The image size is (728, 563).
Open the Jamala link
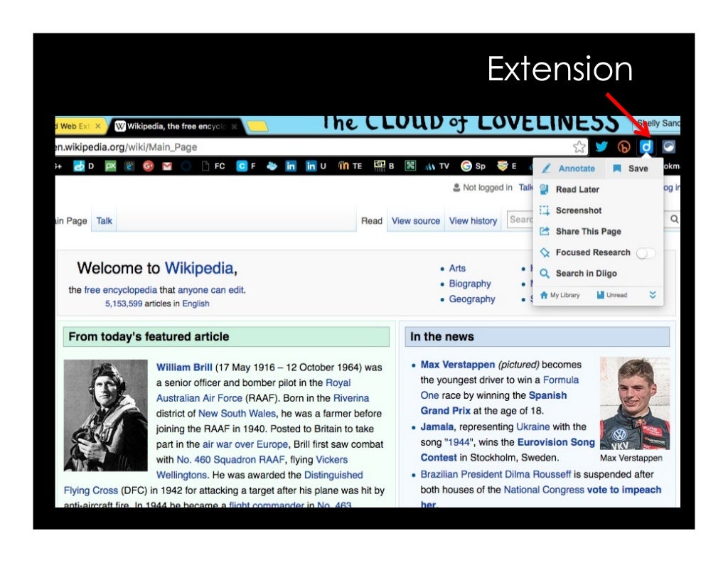click(x=437, y=427)
